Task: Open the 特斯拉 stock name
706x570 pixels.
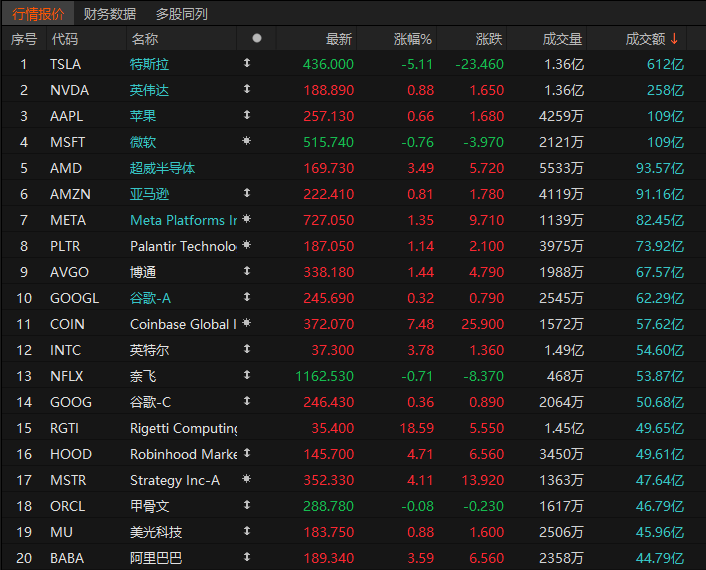Action: pyautogui.click(x=149, y=64)
